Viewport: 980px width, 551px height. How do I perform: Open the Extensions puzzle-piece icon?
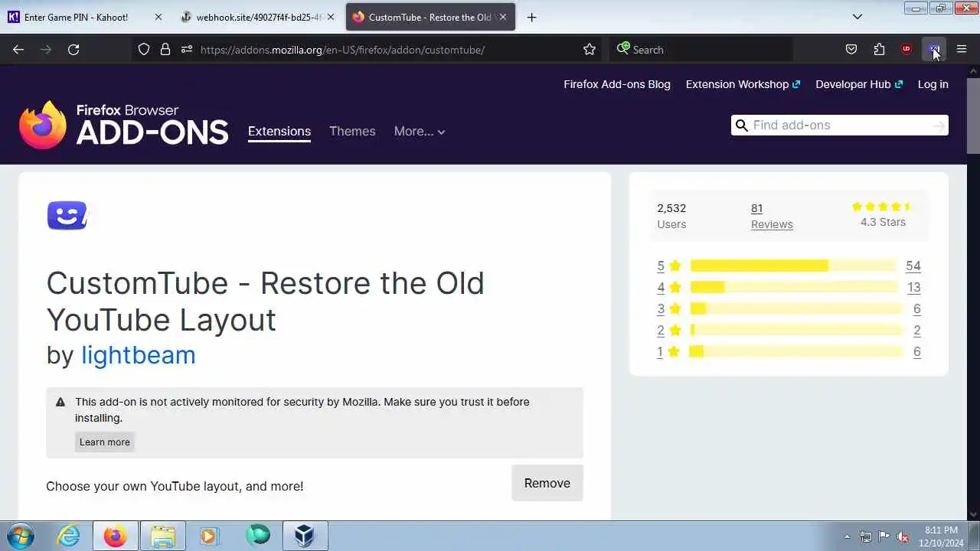coord(879,50)
